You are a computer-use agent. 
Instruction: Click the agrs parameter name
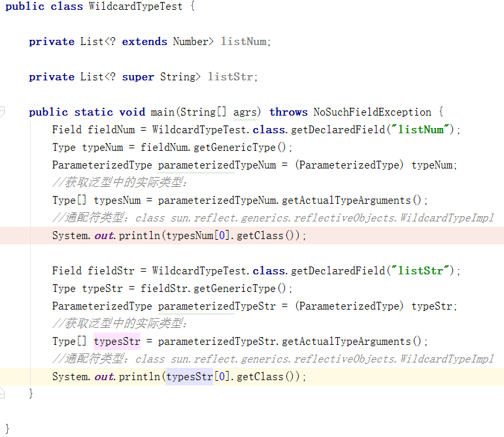click(245, 112)
